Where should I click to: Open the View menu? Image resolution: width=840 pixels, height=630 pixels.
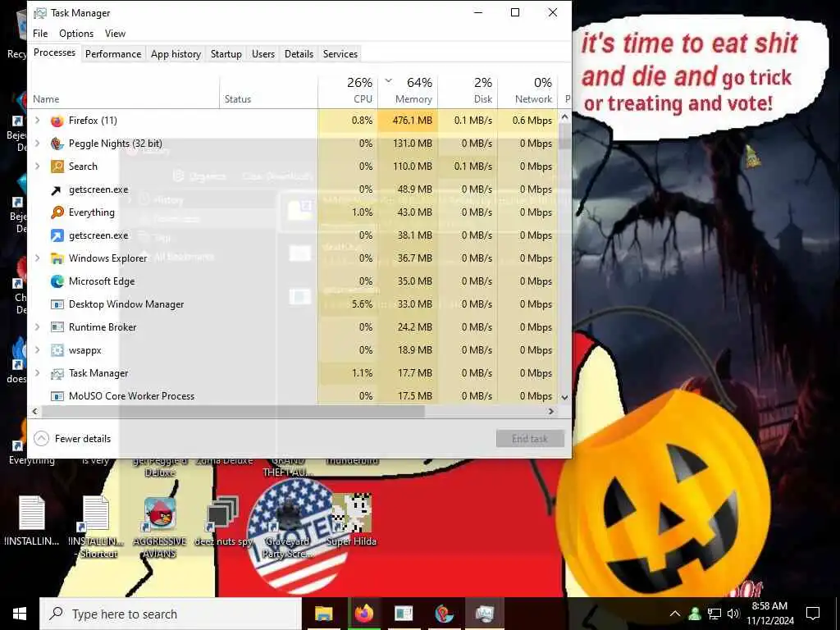tap(115, 34)
